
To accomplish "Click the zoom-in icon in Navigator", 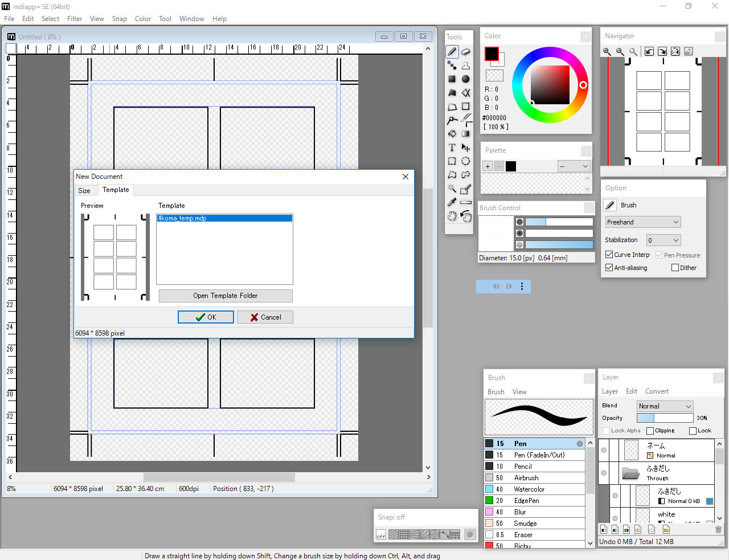I will [607, 51].
